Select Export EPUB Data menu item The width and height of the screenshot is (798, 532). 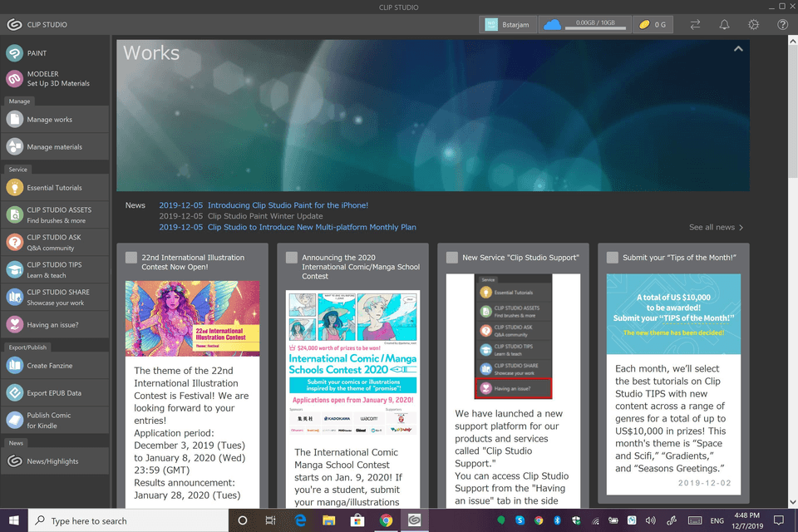(x=54, y=393)
